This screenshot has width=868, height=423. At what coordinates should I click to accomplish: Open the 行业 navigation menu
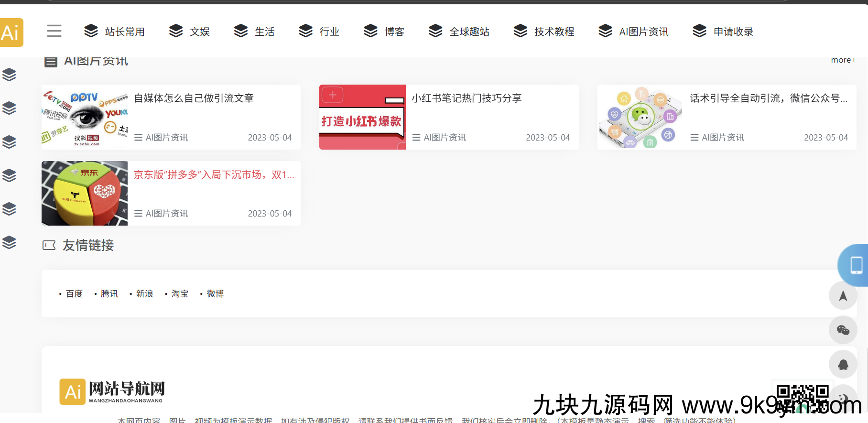coord(329,32)
